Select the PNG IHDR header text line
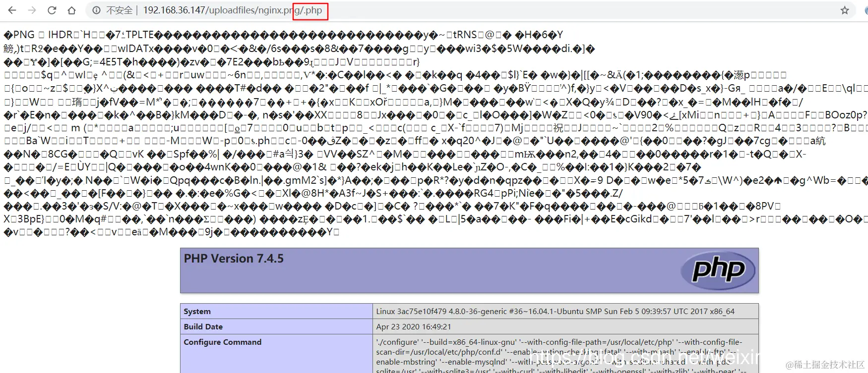 (283, 35)
